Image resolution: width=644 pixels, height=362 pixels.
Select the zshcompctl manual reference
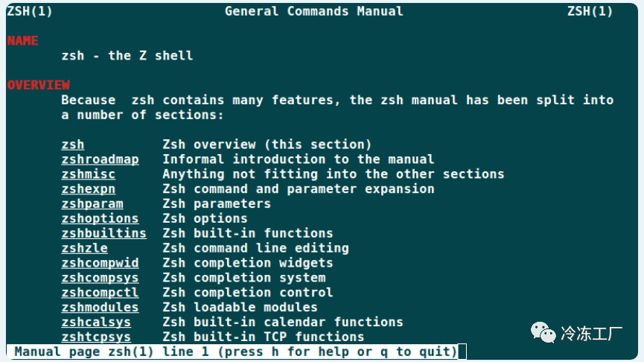point(100,293)
